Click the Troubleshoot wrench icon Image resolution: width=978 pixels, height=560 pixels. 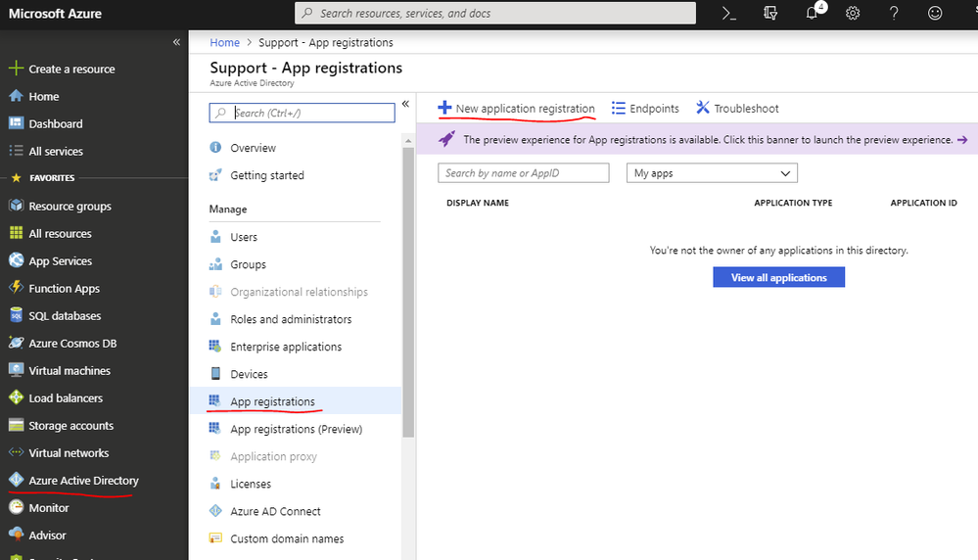point(703,109)
